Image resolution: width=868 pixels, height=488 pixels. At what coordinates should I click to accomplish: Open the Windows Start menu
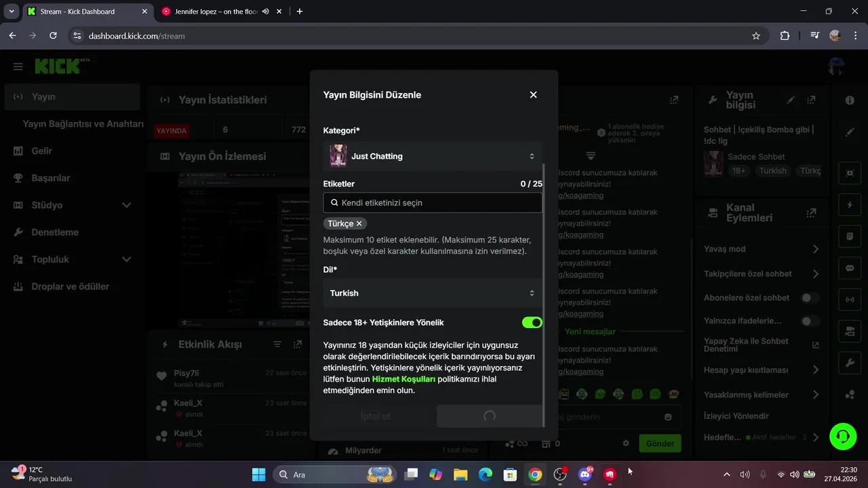(x=258, y=474)
